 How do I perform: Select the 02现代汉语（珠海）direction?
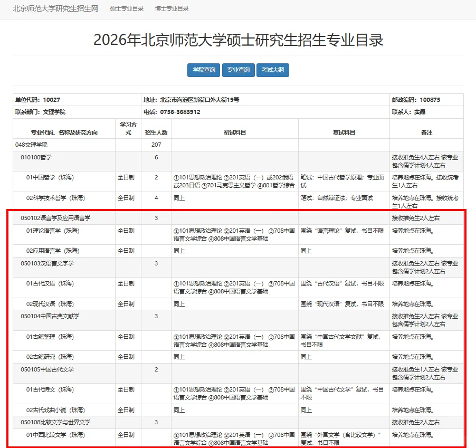[x=50, y=304]
